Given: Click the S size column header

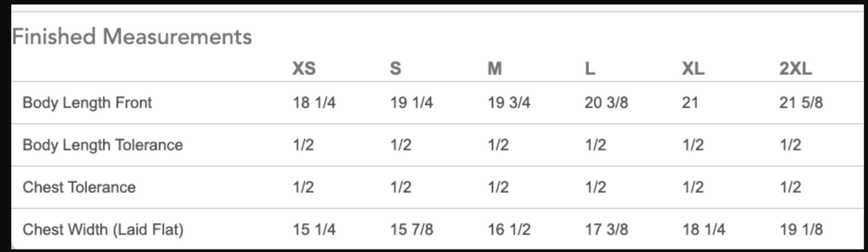Looking at the screenshot, I should point(395,69).
